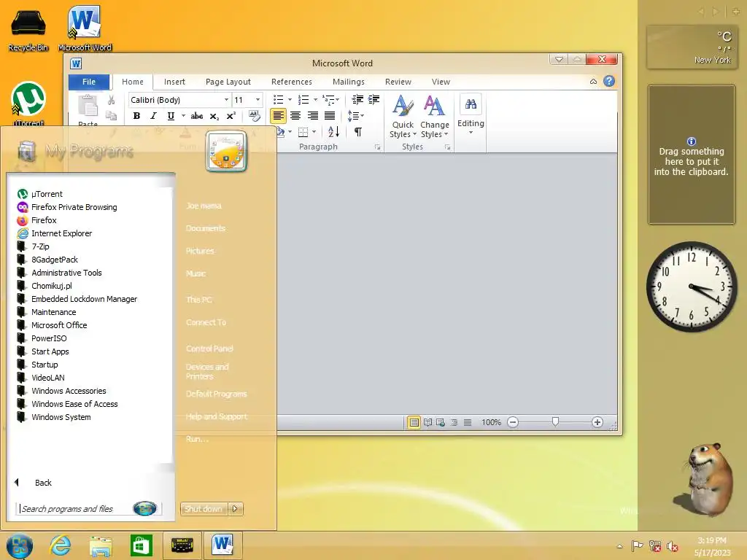Switch to the Insert tab

pyautogui.click(x=174, y=82)
